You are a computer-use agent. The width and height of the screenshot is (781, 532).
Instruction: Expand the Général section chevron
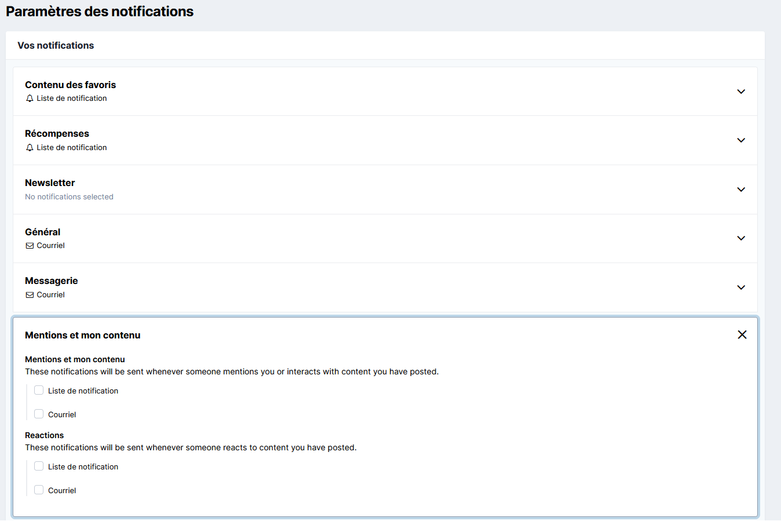point(740,238)
